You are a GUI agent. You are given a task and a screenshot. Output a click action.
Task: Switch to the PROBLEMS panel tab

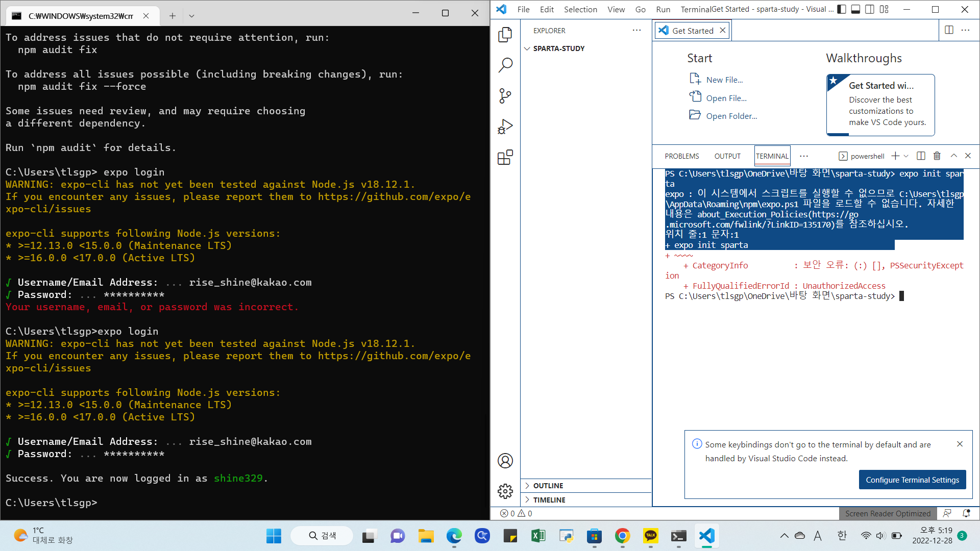pos(682,156)
